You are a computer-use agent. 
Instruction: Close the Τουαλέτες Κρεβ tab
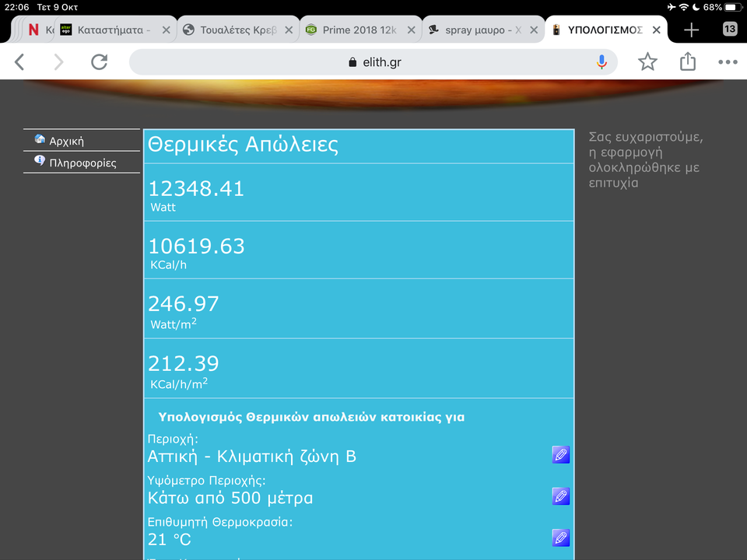coord(289,30)
